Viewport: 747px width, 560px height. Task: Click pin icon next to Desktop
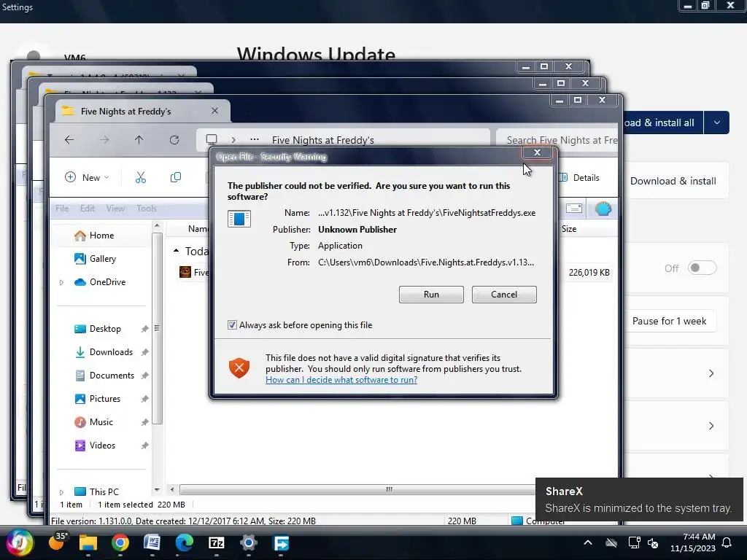[145, 329]
